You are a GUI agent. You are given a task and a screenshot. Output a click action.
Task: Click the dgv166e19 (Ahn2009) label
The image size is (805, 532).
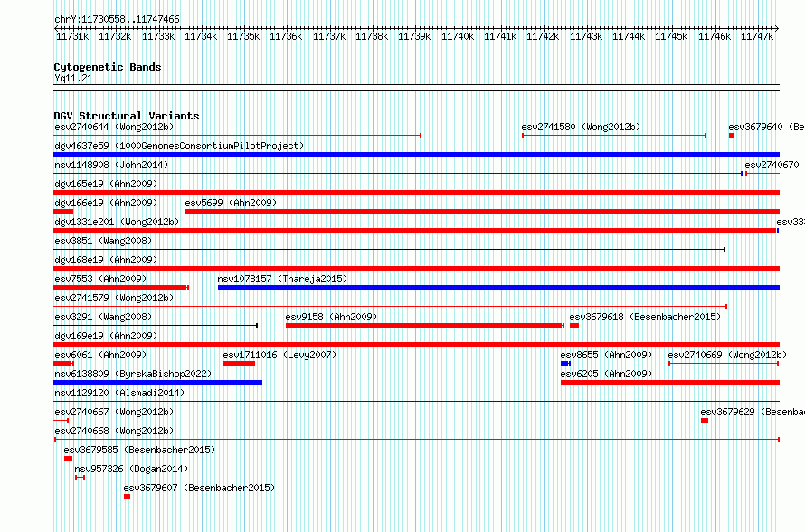point(106,203)
